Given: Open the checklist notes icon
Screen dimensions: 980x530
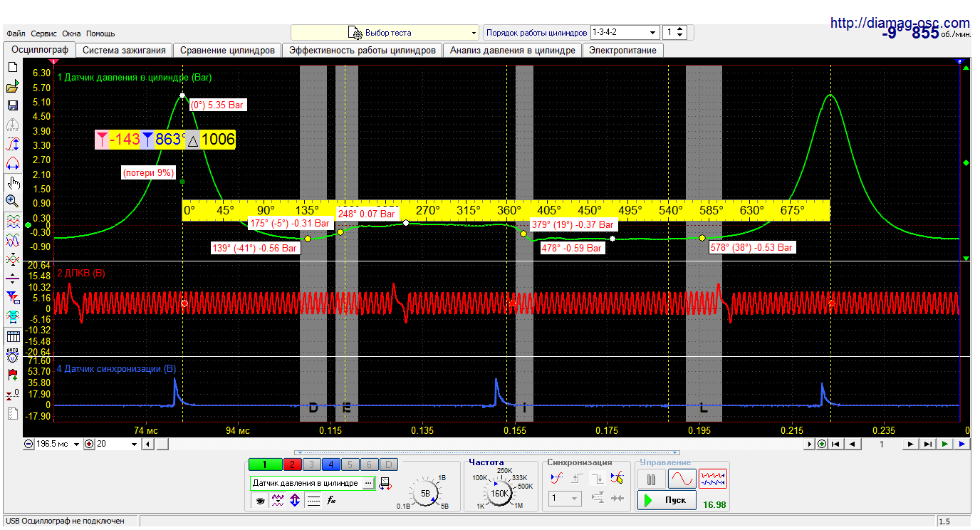Looking at the screenshot, I should (12, 413).
